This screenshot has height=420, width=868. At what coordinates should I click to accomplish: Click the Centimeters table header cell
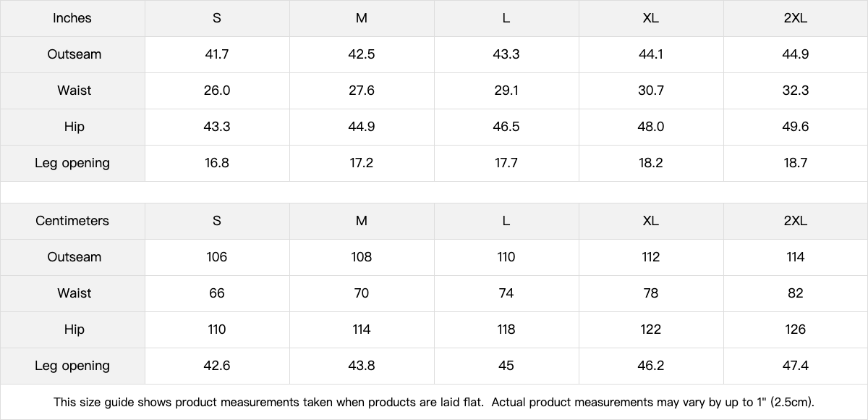(72, 221)
